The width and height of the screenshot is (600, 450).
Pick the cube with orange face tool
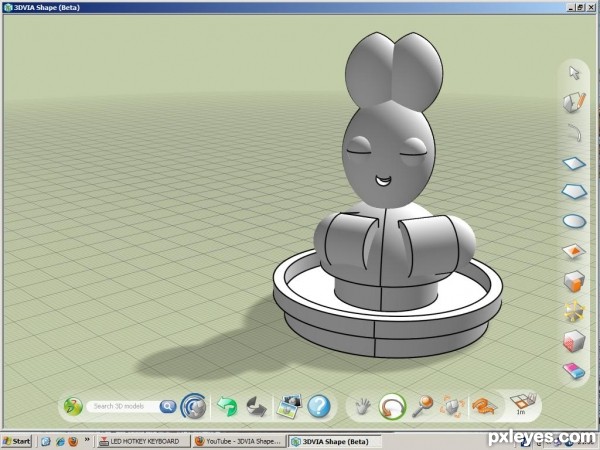(574, 281)
